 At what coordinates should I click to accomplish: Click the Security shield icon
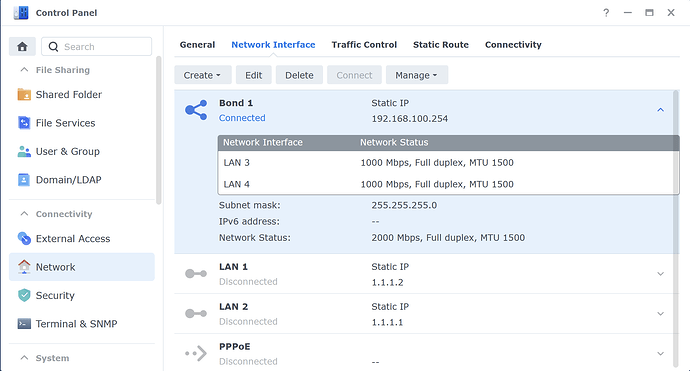[24, 295]
